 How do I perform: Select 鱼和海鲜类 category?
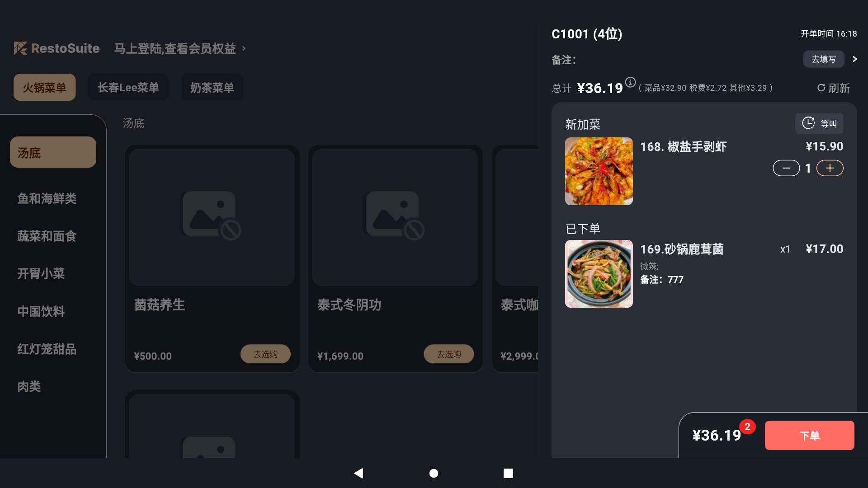47,198
